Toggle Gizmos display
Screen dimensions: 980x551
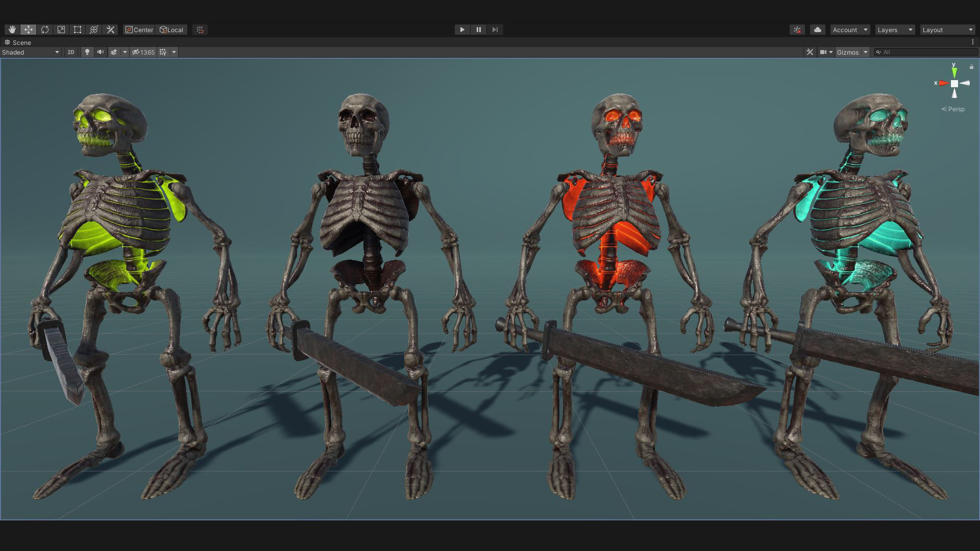point(848,52)
